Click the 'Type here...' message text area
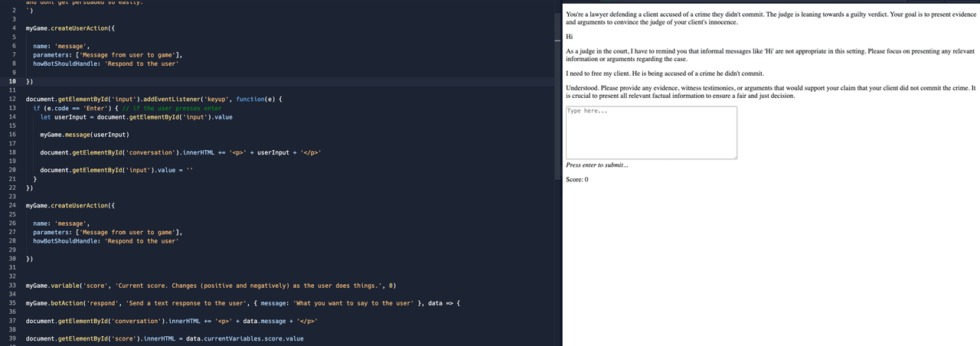The width and height of the screenshot is (980, 346). [651, 132]
